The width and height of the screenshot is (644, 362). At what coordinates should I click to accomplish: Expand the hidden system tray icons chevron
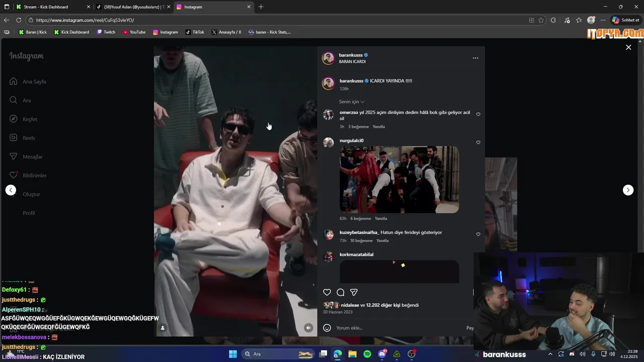tap(550, 354)
